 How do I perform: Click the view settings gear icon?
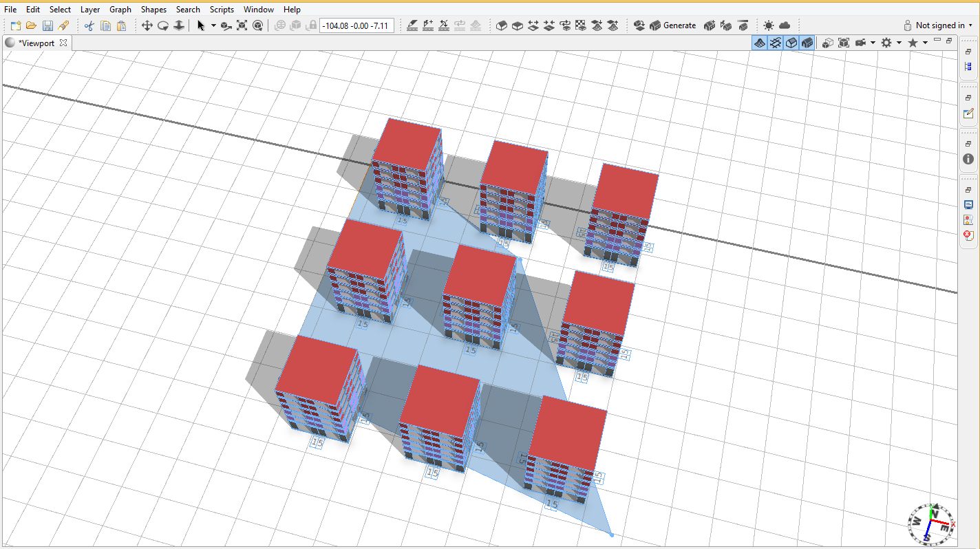[886, 43]
